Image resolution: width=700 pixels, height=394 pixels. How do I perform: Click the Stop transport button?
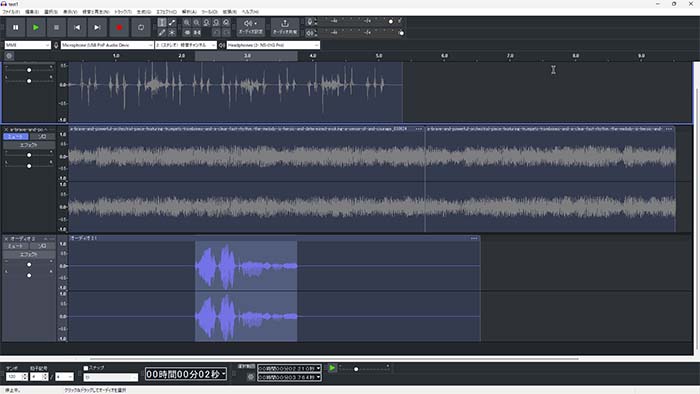(56, 28)
